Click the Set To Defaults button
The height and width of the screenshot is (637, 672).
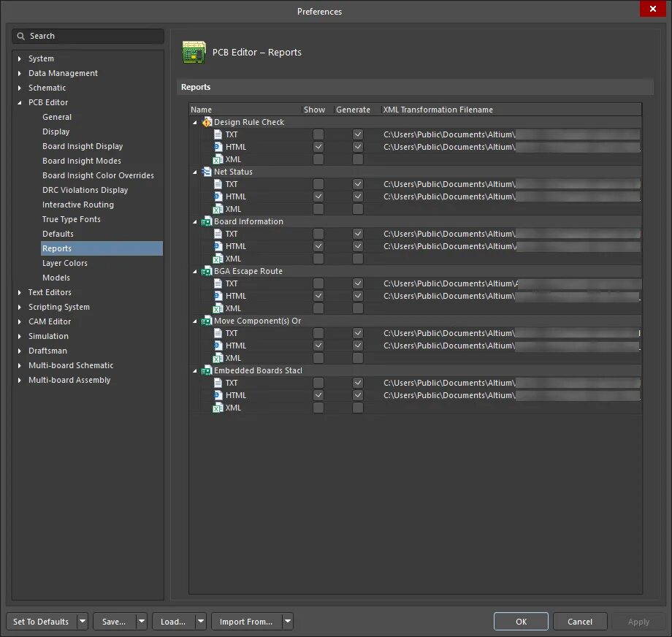pyautogui.click(x=41, y=621)
